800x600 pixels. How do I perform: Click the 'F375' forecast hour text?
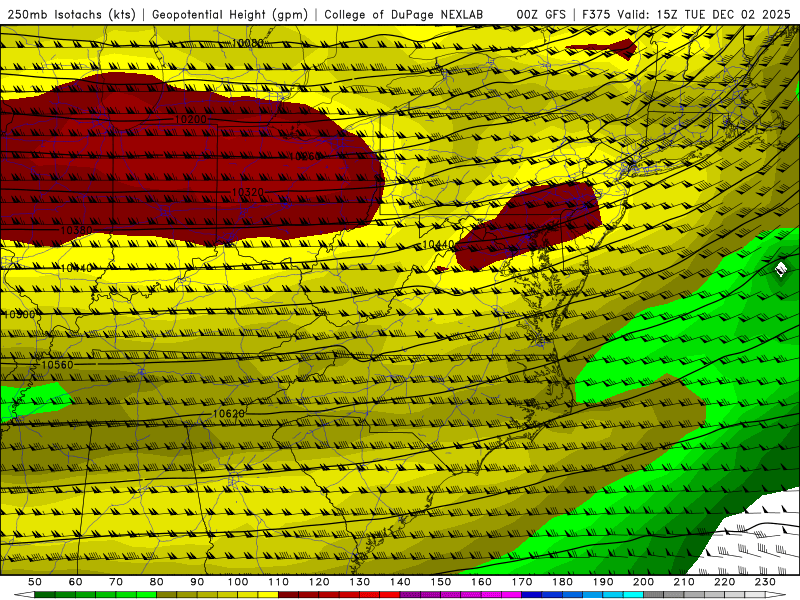click(596, 14)
